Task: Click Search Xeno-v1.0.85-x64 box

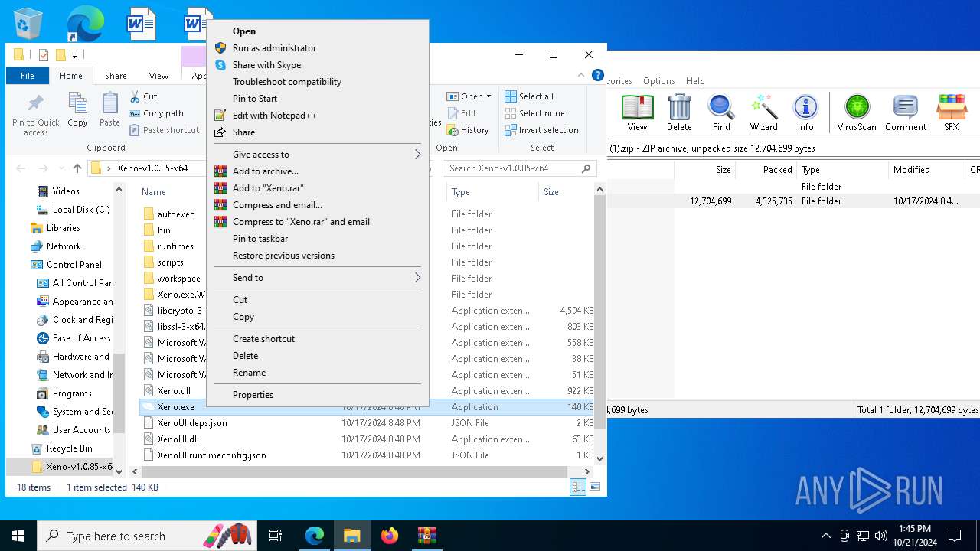Action: click(x=520, y=168)
